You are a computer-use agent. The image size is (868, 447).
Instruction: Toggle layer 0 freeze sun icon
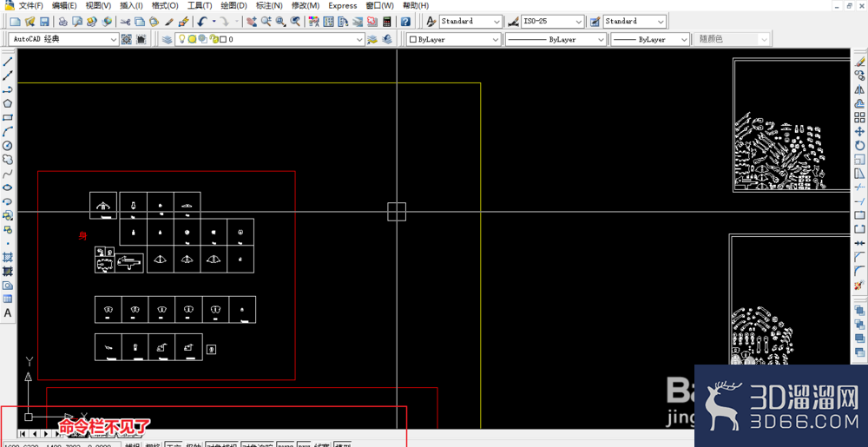[192, 39]
